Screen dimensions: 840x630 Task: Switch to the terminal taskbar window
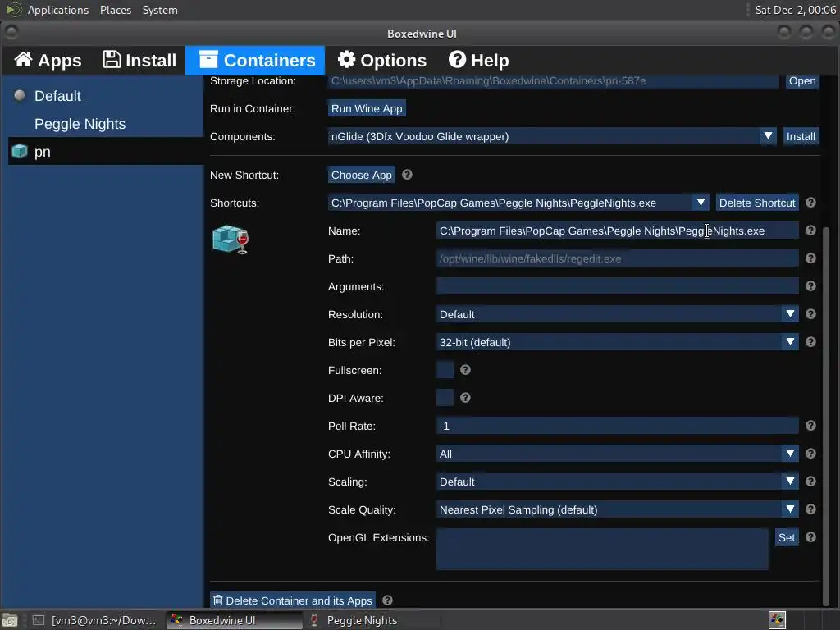(94, 620)
